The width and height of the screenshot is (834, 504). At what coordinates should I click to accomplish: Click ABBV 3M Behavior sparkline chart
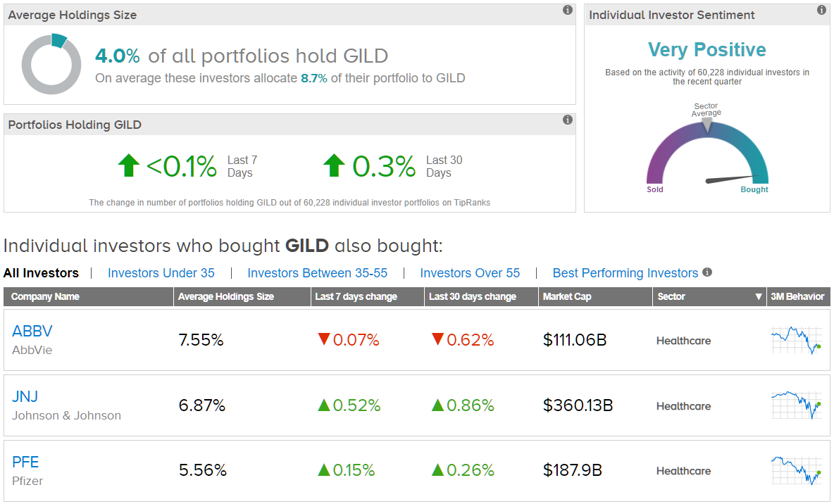pos(796,340)
